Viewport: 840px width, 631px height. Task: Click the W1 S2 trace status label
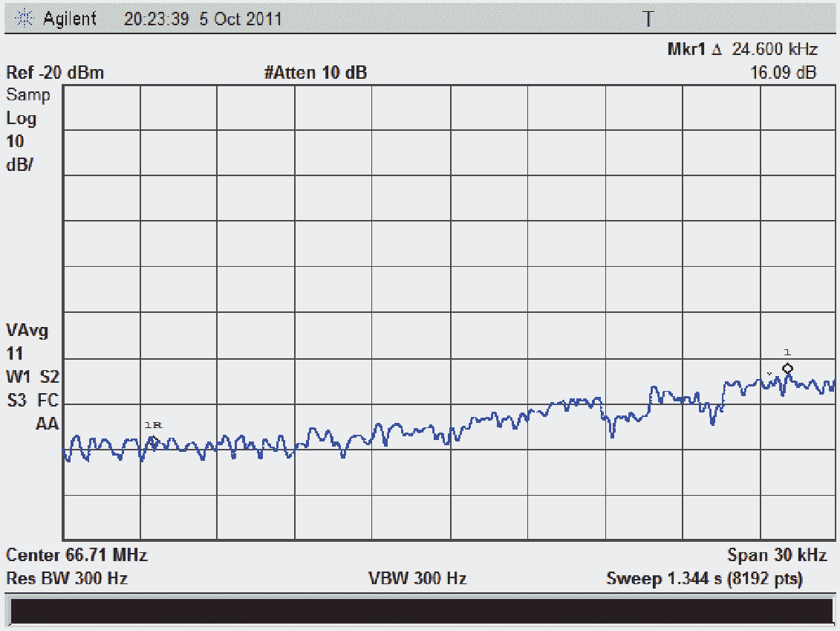pos(32,378)
